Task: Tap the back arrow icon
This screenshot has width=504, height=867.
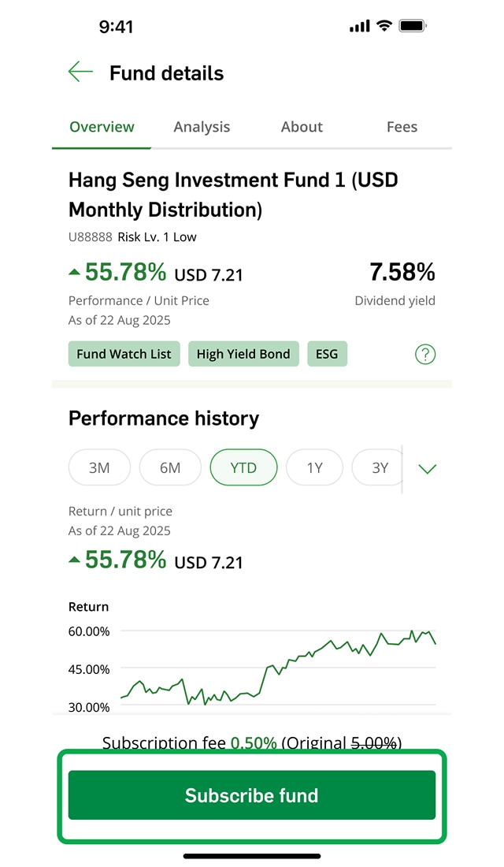Action: [x=80, y=73]
